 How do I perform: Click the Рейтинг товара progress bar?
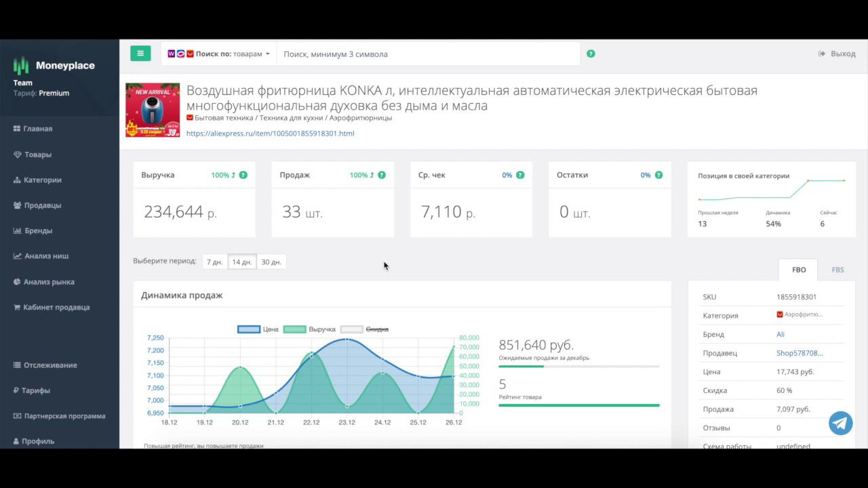579,405
